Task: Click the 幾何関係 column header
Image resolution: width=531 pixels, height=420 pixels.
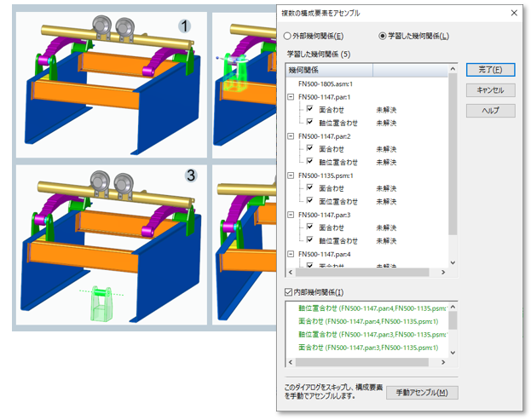Action: pos(329,70)
